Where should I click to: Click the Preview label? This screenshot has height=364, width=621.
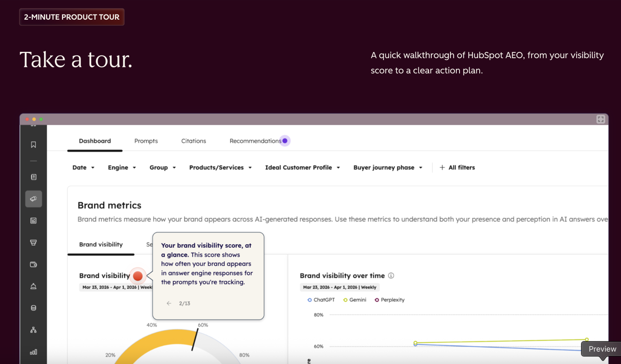pyautogui.click(x=602, y=349)
